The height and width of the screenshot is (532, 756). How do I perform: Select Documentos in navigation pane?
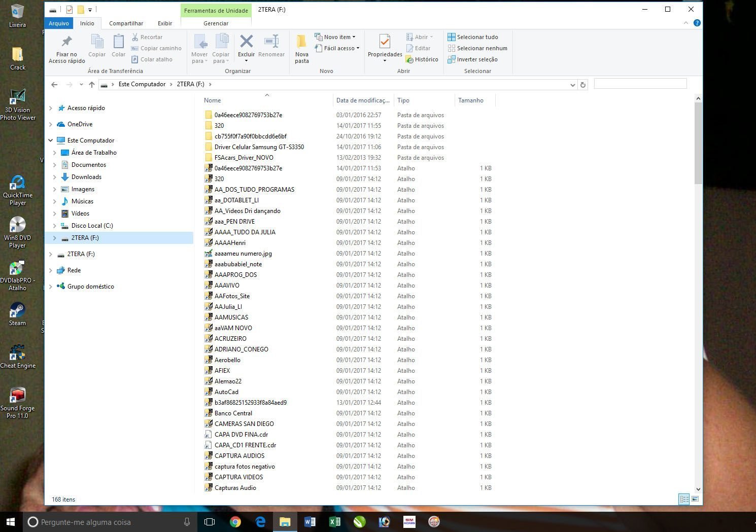88,165
